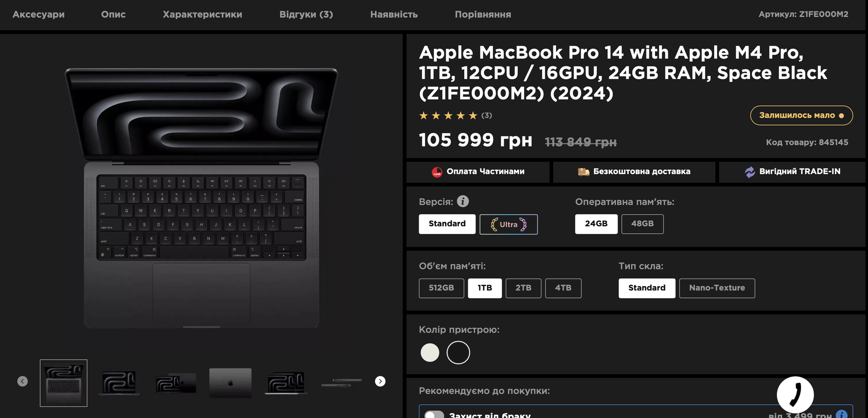Open the Порівняння tab
The image size is (868, 418).
pos(483,14)
